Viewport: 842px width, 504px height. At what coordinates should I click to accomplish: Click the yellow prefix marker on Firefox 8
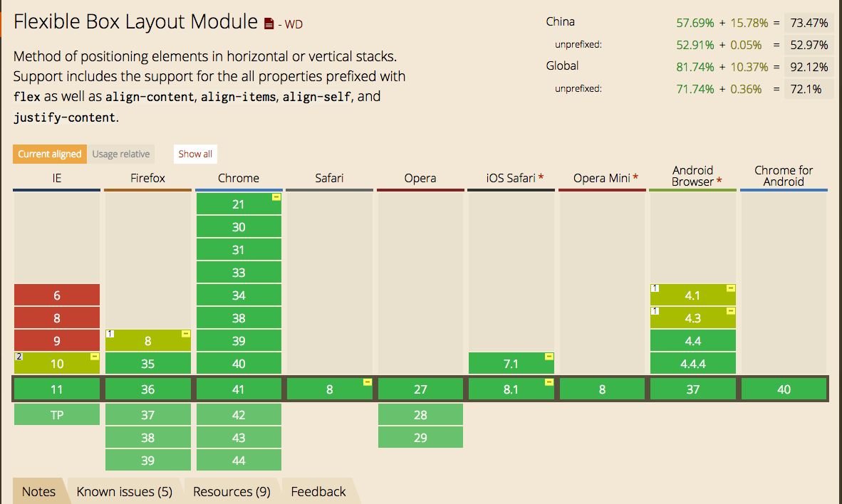tap(186, 334)
